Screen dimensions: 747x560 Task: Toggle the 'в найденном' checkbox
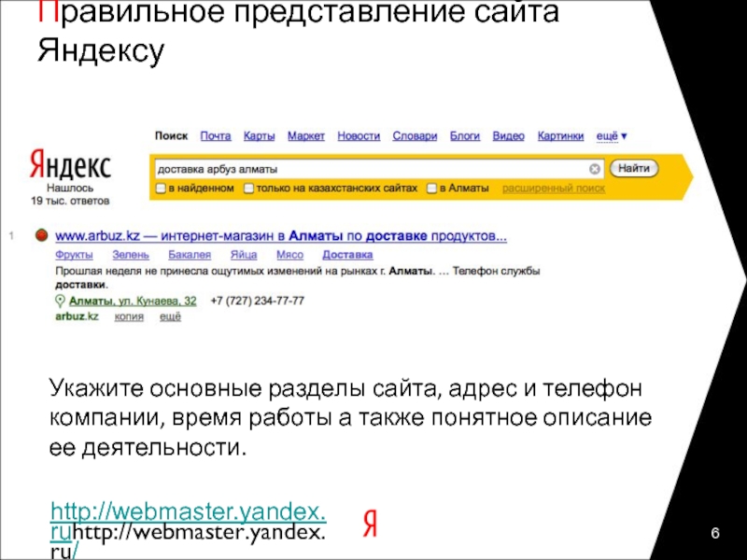(x=161, y=189)
